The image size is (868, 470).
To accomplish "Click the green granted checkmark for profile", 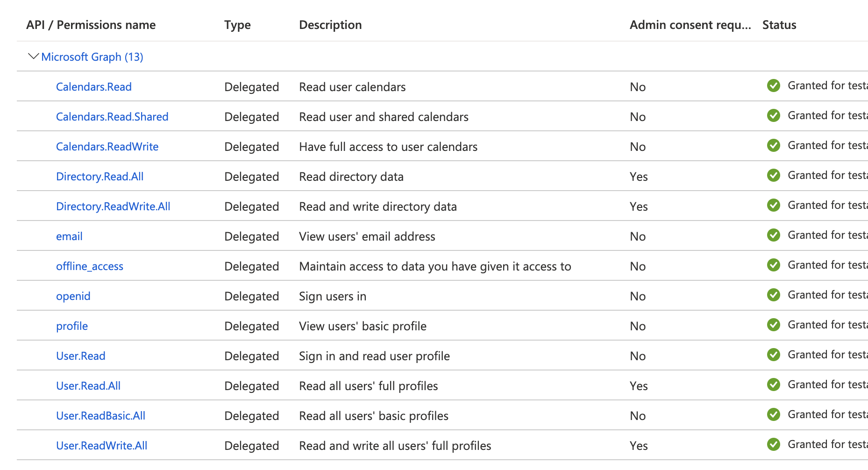I will (x=774, y=325).
